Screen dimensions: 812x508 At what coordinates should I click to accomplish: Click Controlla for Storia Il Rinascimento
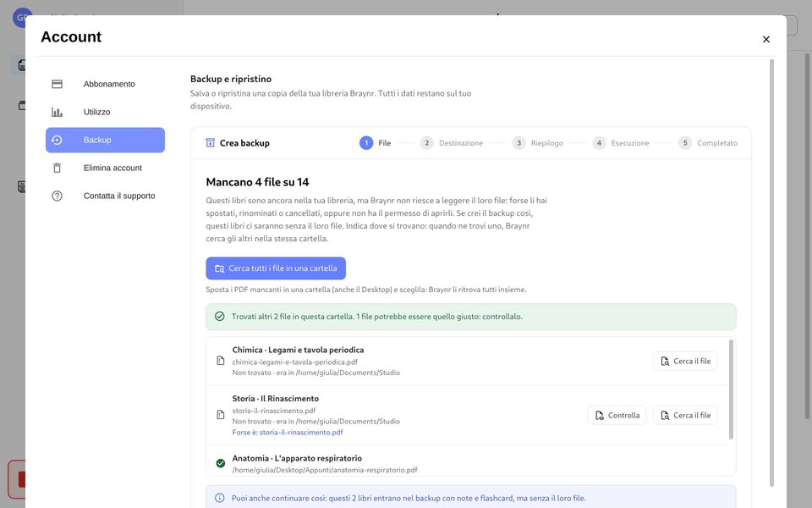[x=617, y=415]
